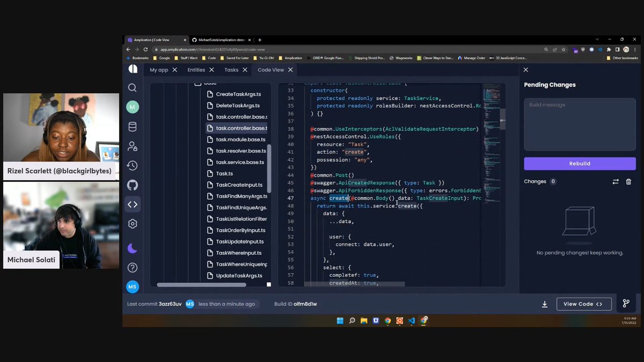Switch to MichaelSolati GitHub browser tab
The width and height of the screenshot is (644, 362).
coord(220,40)
